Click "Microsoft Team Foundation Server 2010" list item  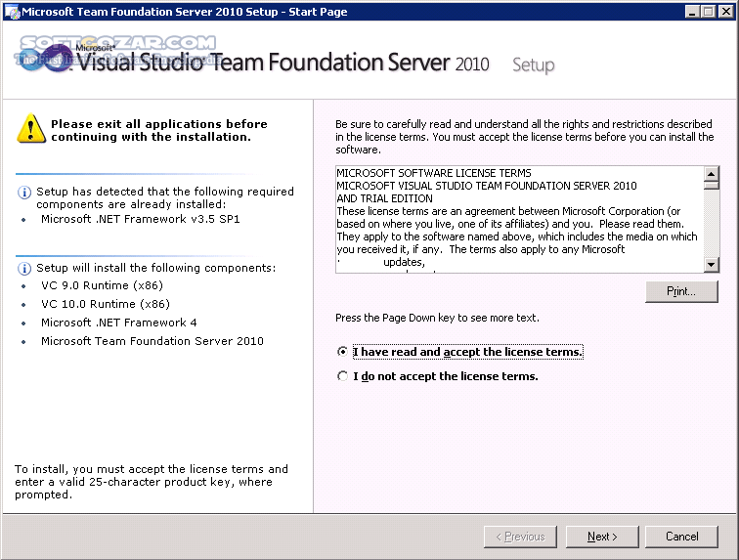pos(152,341)
